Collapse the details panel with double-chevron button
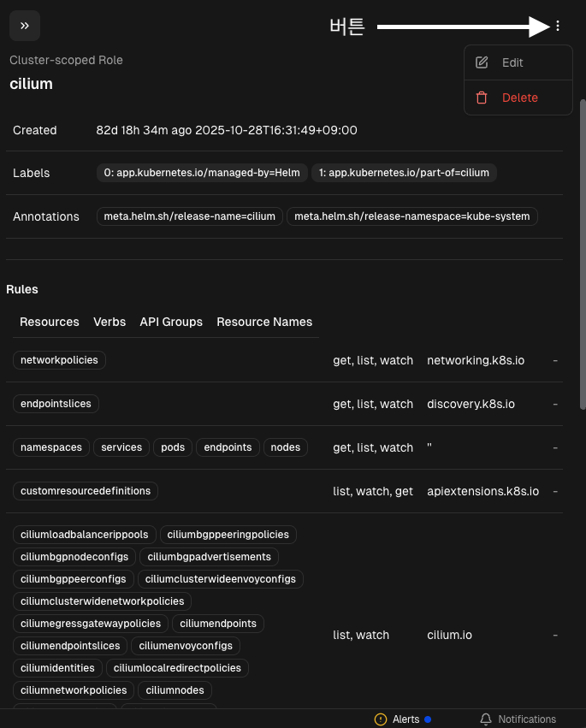Viewport: 586px width, 728px height. 25,26
